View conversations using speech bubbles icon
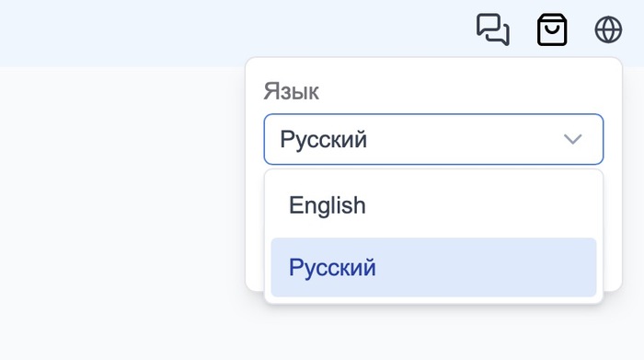Viewport: 644px width, 360px height. click(x=493, y=29)
